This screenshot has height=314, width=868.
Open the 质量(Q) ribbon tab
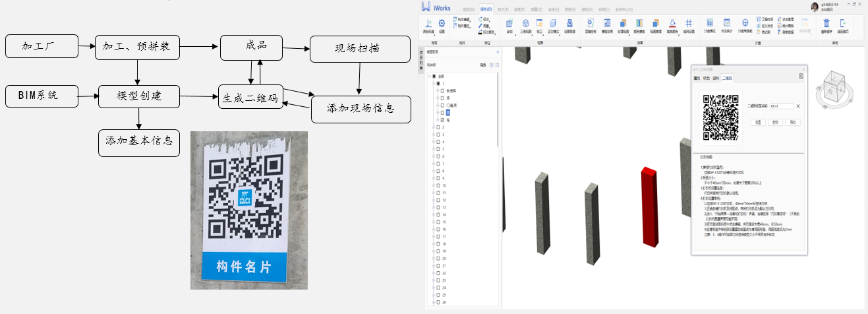536,9
